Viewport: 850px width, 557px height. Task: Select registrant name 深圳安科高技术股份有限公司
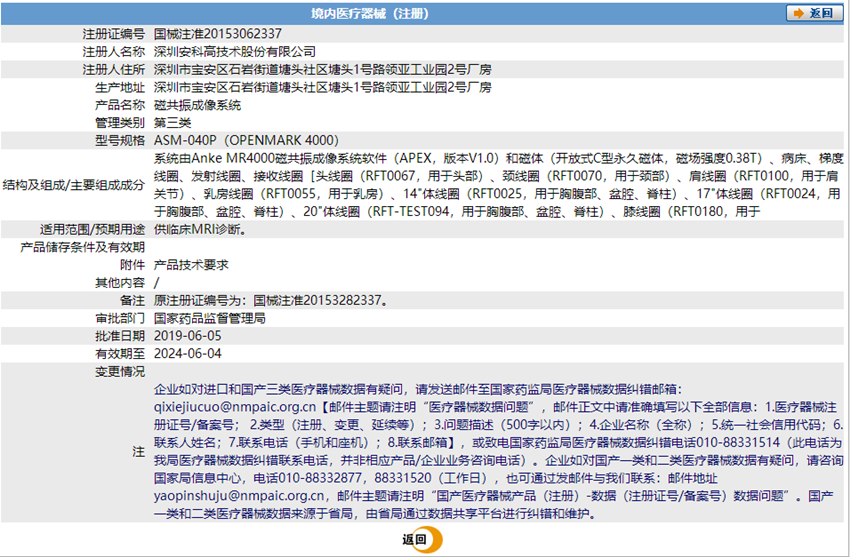(x=235, y=51)
